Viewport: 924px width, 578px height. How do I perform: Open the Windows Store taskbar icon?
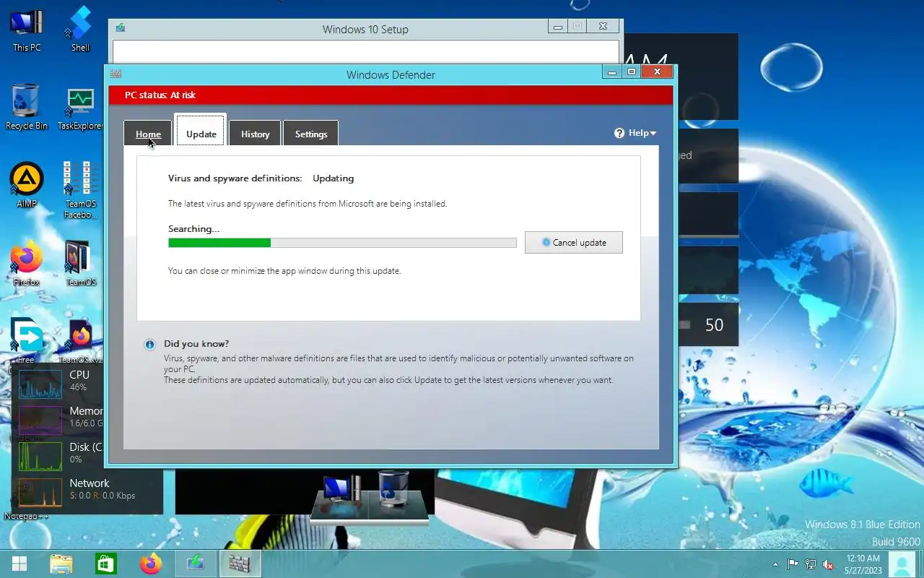[x=106, y=564]
